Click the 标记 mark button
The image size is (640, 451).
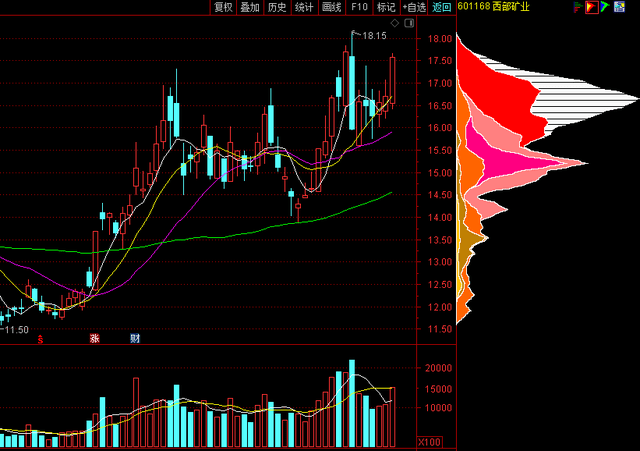click(x=386, y=7)
